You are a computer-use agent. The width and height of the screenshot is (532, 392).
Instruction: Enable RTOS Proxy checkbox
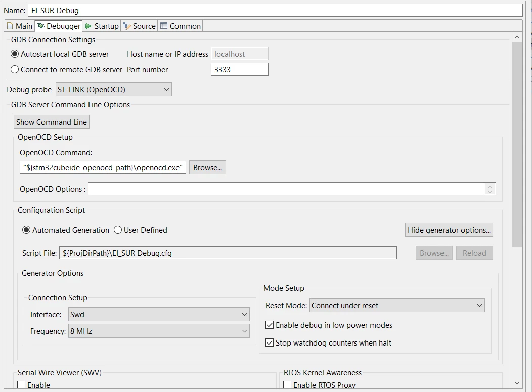pyautogui.click(x=287, y=385)
